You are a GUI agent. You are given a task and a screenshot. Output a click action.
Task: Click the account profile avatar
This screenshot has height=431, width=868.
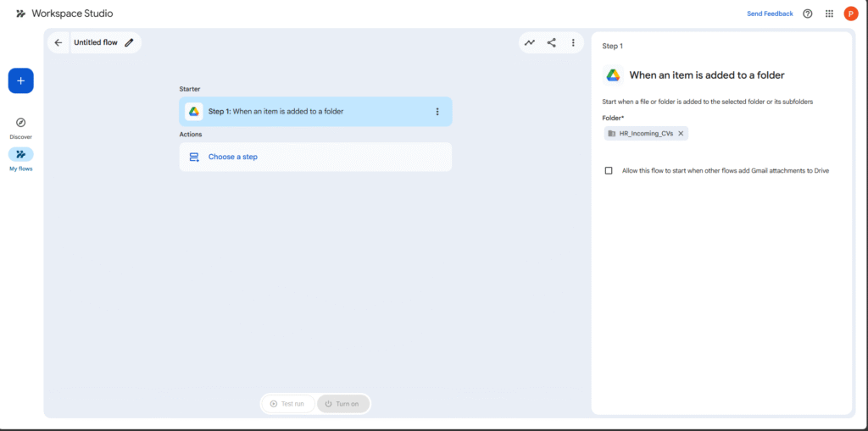coord(851,14)
